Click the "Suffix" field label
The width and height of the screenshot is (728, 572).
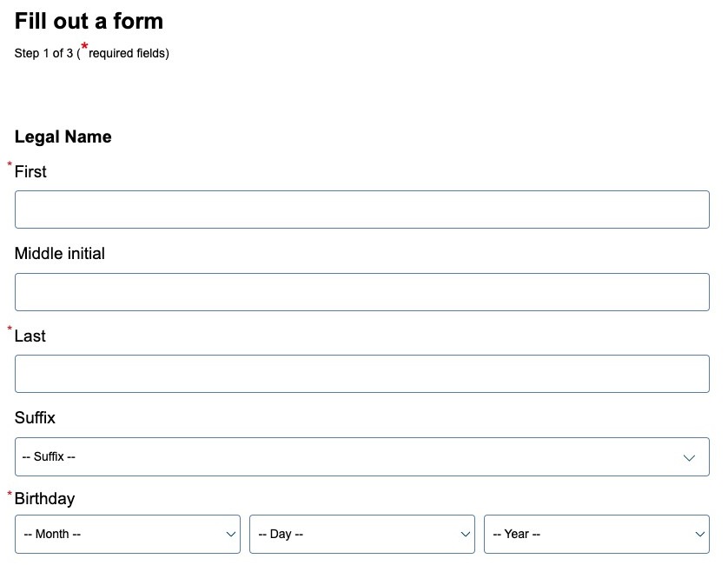[x=35, y=418]
